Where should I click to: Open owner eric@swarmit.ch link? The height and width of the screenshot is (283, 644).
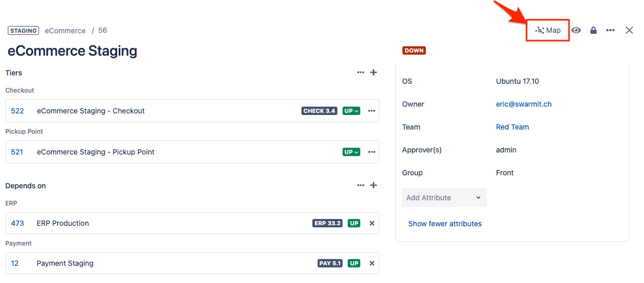523,104
